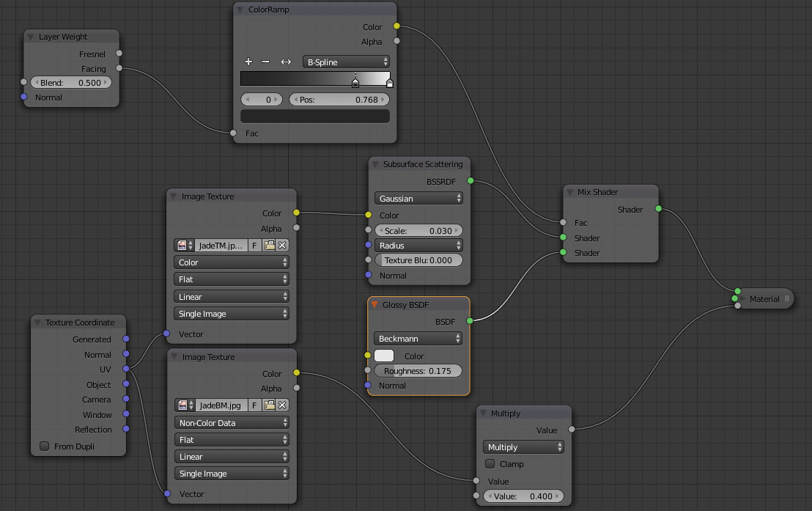Open the Beckmann distribution dropdown
812x511 pixels.
(418, 339)
